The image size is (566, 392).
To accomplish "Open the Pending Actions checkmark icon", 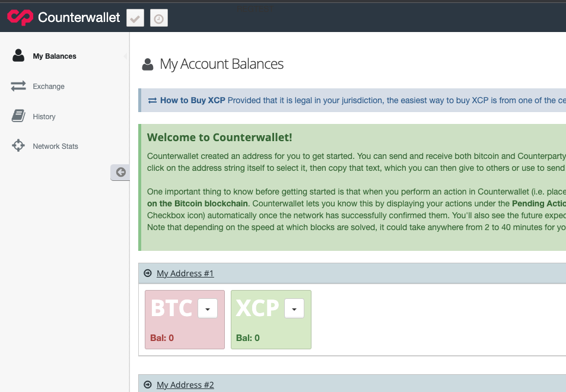I will (x=135, y=18).
